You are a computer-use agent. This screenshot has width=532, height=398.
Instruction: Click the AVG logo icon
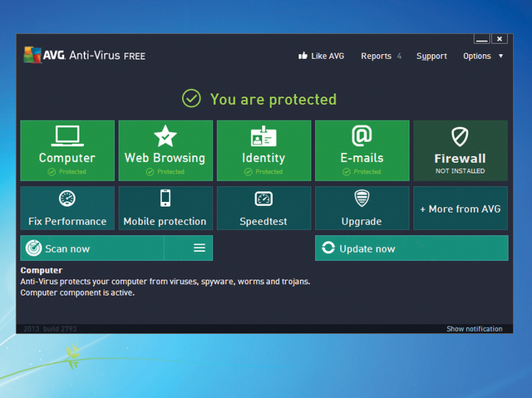coord(32,55)
